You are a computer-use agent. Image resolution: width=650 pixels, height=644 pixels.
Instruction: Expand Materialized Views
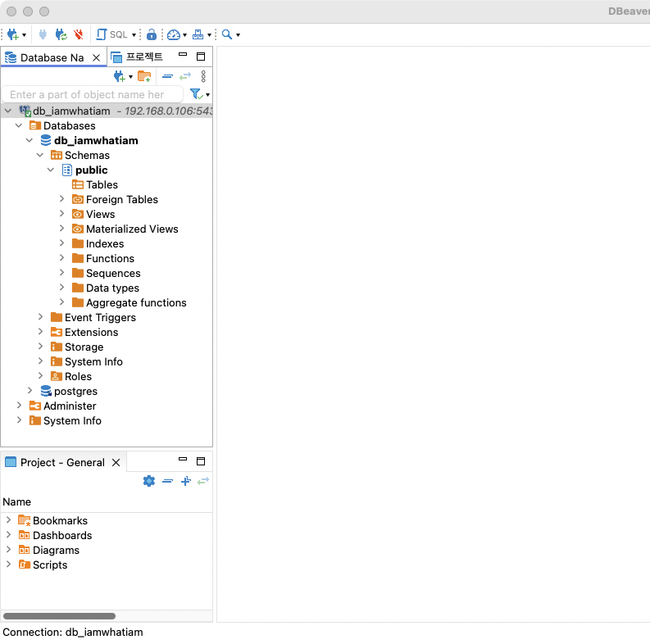click(61, 229)
